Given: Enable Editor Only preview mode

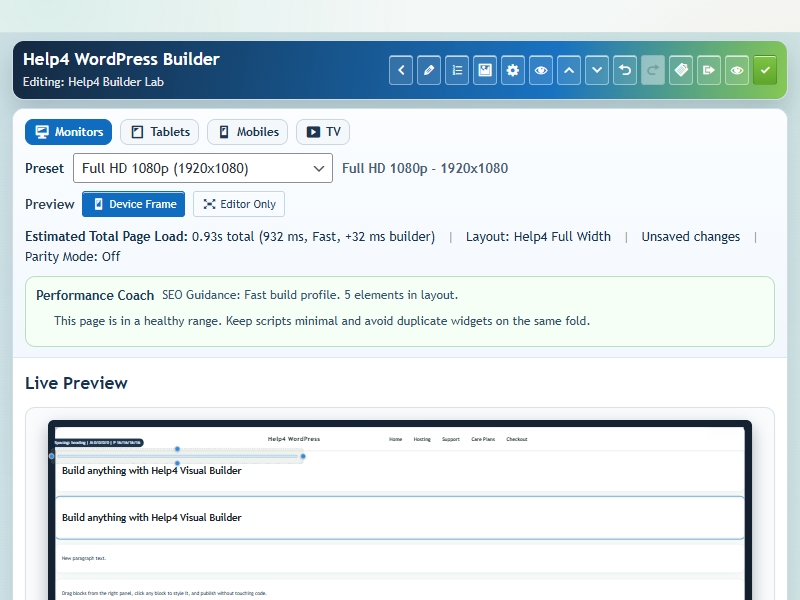Looking at the screenshot, I should 239,204.
